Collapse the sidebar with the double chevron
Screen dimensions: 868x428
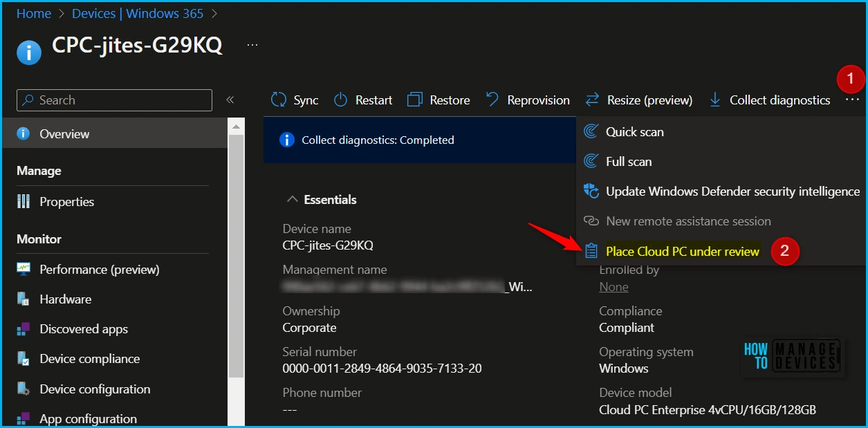[x=230, y=100]
